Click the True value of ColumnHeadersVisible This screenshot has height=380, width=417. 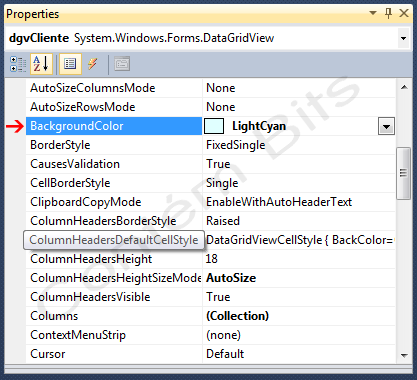(218, 297)
